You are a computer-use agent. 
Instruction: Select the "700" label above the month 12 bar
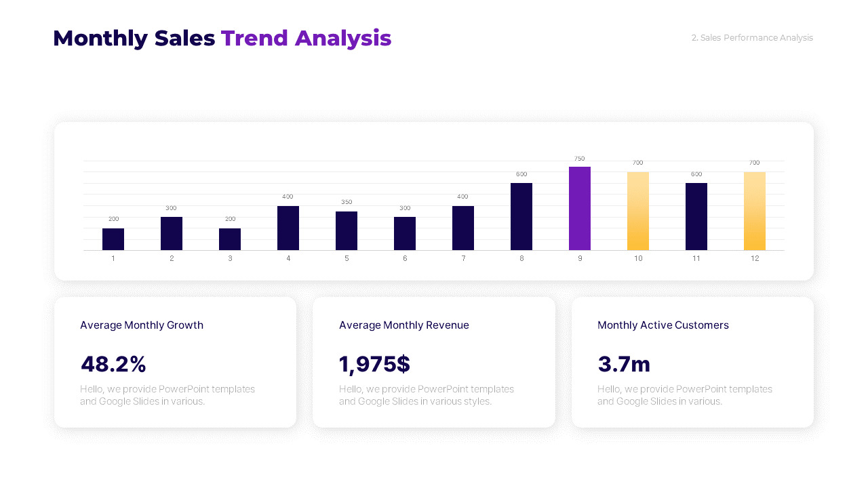click(x=755, y=163)
